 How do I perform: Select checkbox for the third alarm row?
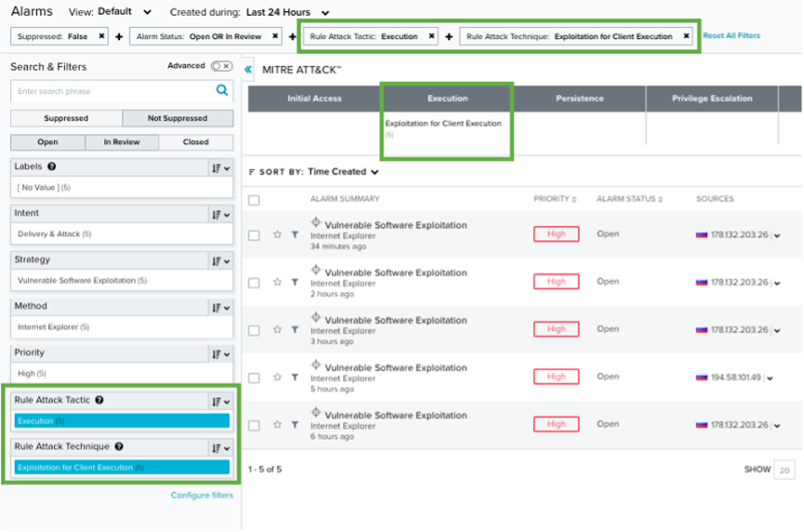pyautogui.click(x=254, y=330)
